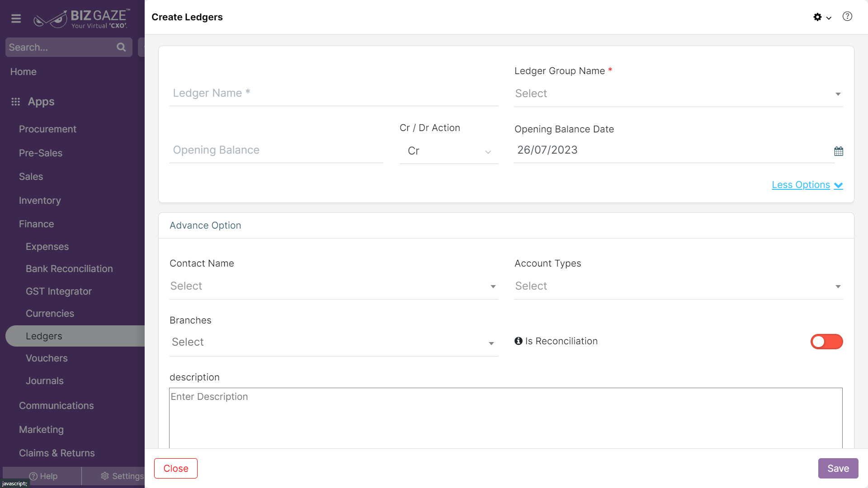
Task: Open Vouchers in sidebar
Action: 47,358
